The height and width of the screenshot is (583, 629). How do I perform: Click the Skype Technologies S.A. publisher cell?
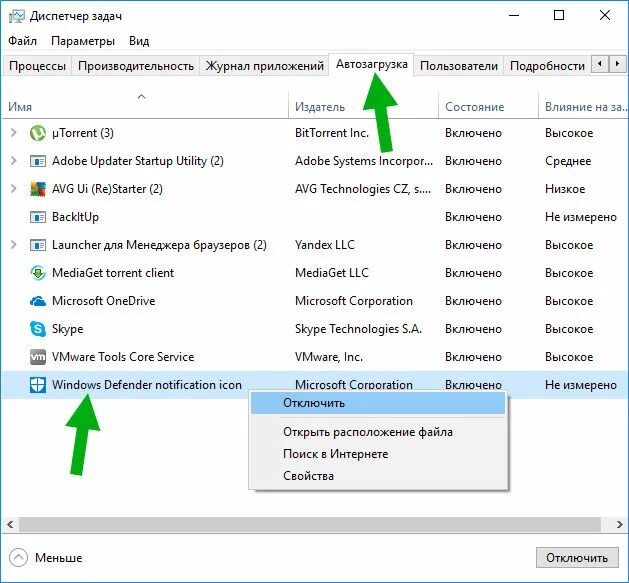click(358, 329)
